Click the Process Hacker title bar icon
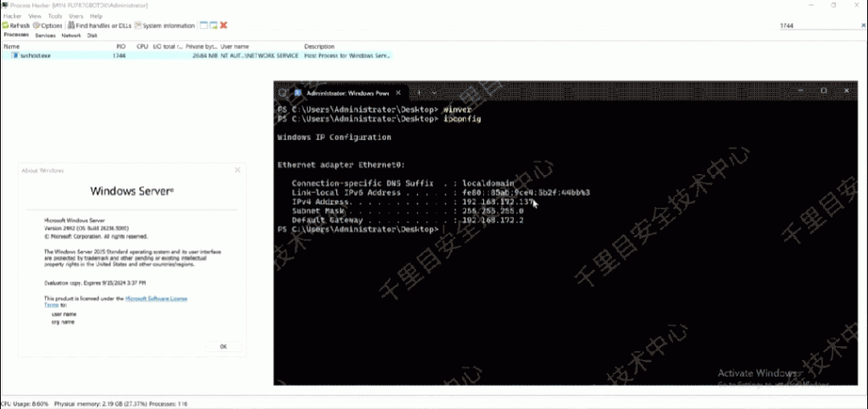This screenshot has width=868, height=409. tap(5, 5)
